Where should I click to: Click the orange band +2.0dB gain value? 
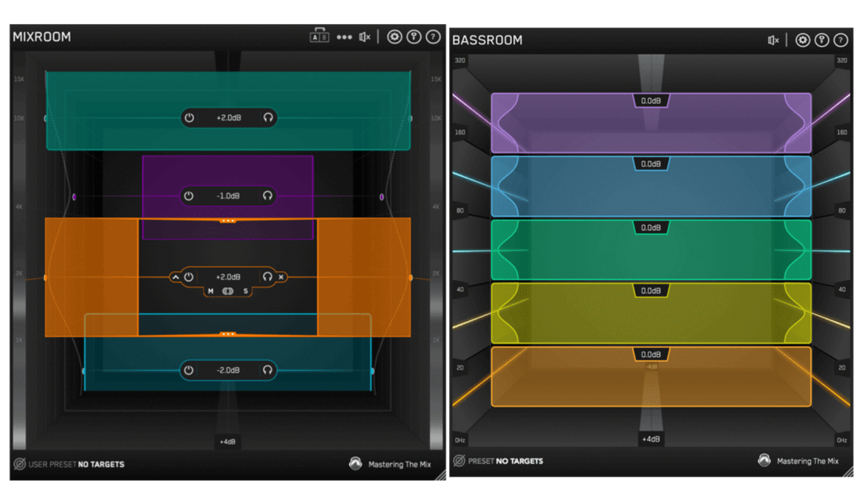[228, 277]
